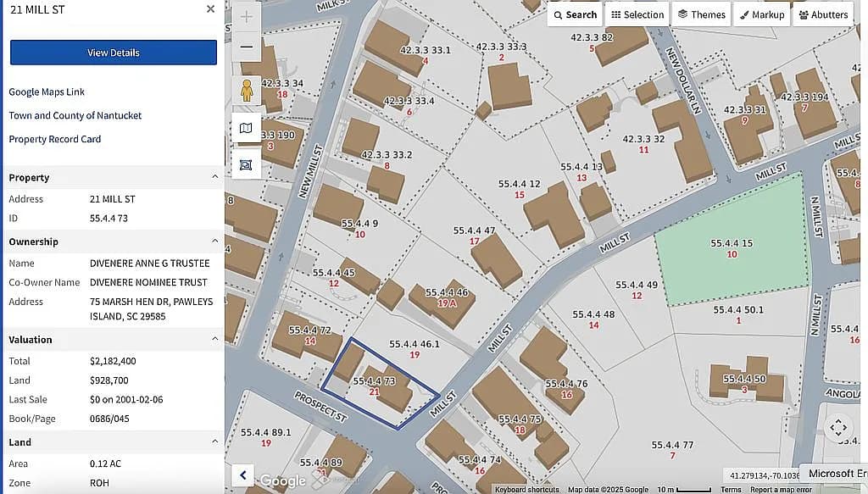Viewport: 868px width, 494px height.
Task: Collapse side panel with left chevron
Action: point(243,475)
